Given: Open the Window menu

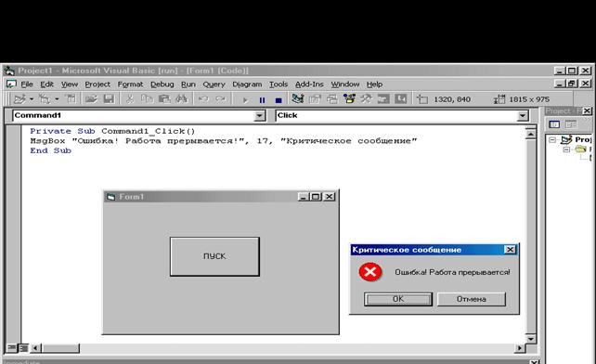Looking at the screenshot, I should click(x=344, y=84).
